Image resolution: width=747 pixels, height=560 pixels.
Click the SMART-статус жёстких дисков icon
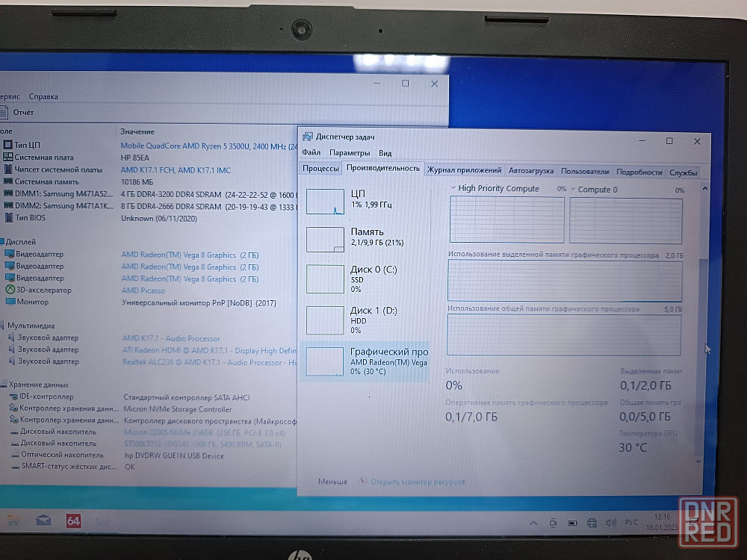(x=16, y=467)
